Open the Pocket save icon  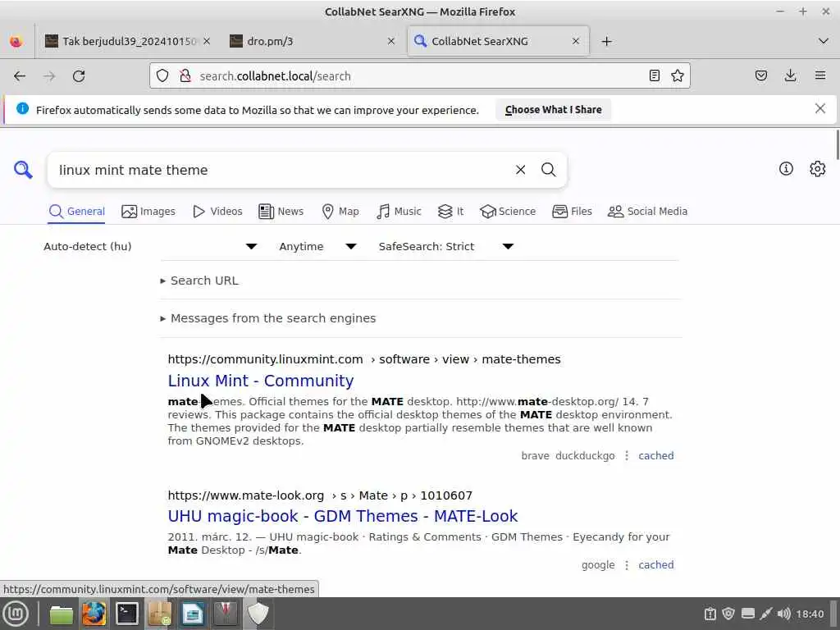tap(761, 75)
